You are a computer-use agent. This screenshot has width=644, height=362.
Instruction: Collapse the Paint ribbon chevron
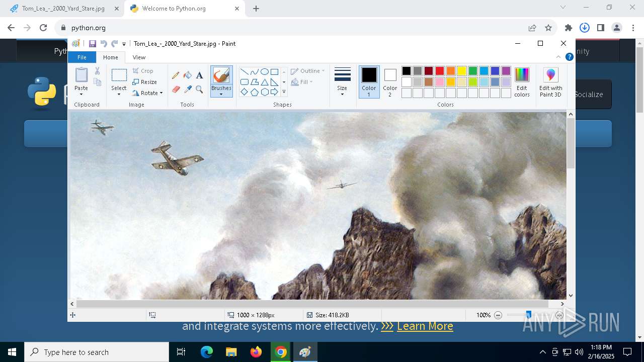tap(558, 57)
